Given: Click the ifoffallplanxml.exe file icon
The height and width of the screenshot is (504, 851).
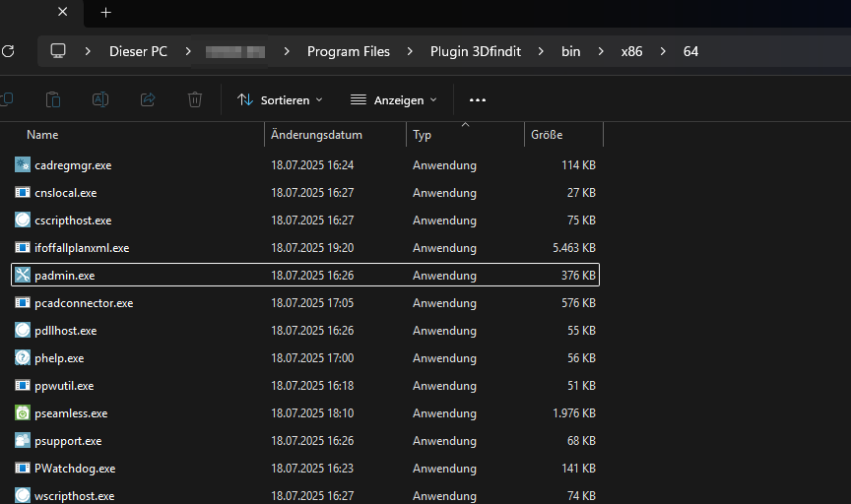Looking at the screenshot, I should [23, 247].
